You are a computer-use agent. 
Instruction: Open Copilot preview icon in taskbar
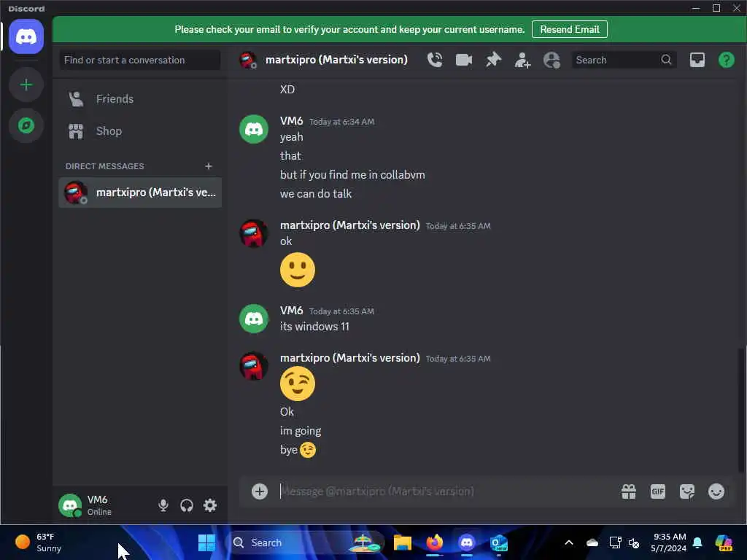tap(724, 542)
